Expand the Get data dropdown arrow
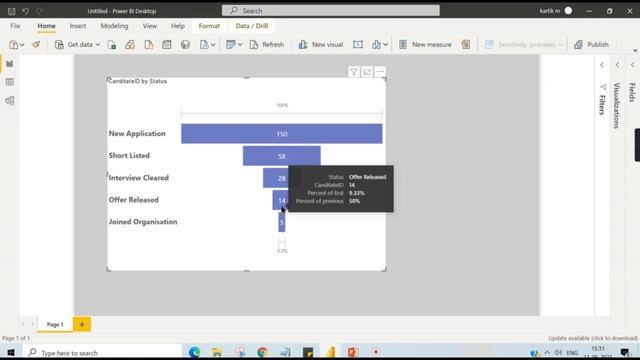The width and height of the screenshot is (640, 360). coord(98,44)
